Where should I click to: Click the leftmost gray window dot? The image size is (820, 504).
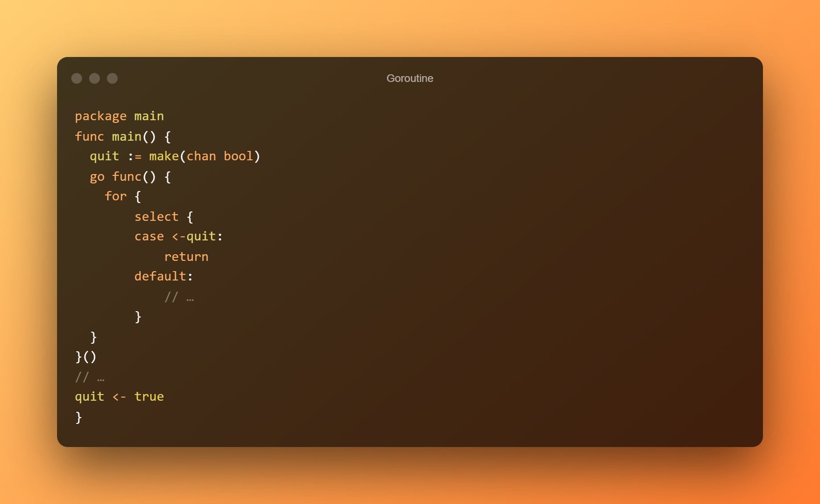tap(77, 78)
